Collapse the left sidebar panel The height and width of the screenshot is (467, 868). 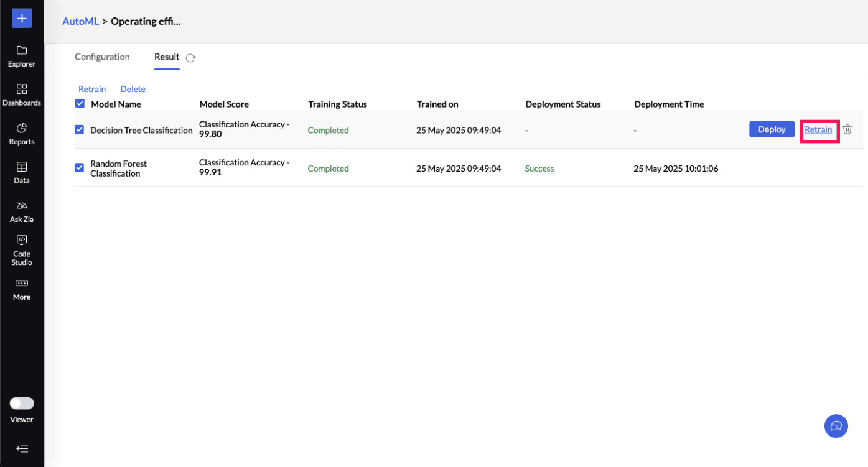[22, 448]
